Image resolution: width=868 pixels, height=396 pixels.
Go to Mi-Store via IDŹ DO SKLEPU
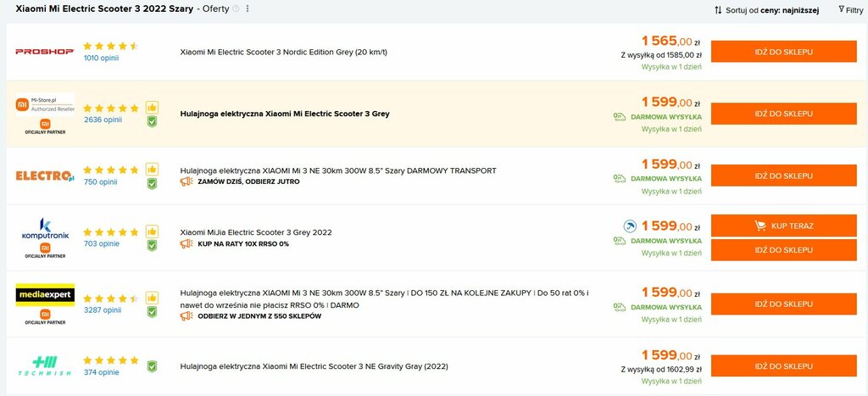point(783,114)
